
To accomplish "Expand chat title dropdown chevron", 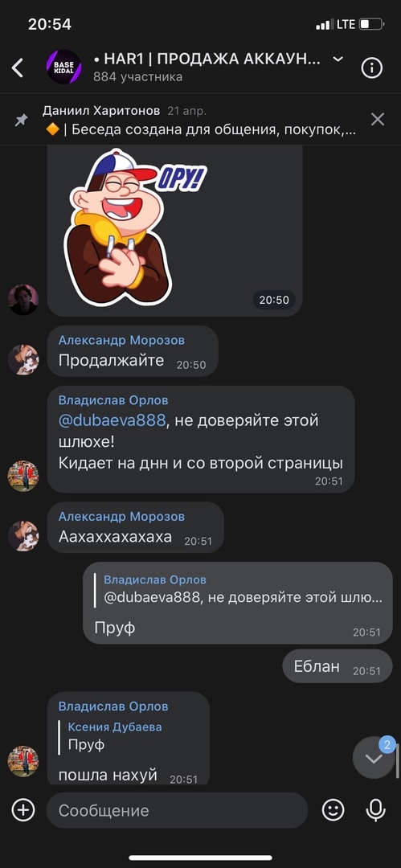I will [338, 59].
